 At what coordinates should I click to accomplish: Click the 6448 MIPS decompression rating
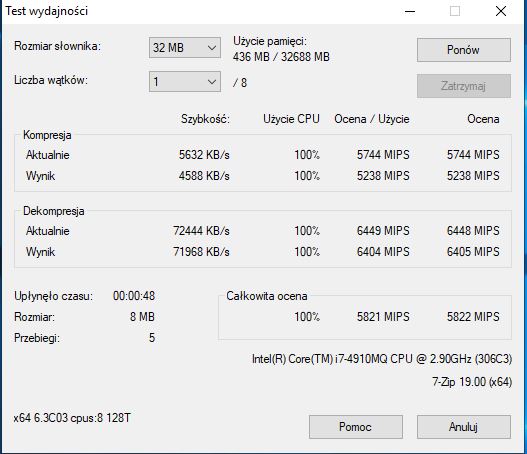(x=473, y=231)
